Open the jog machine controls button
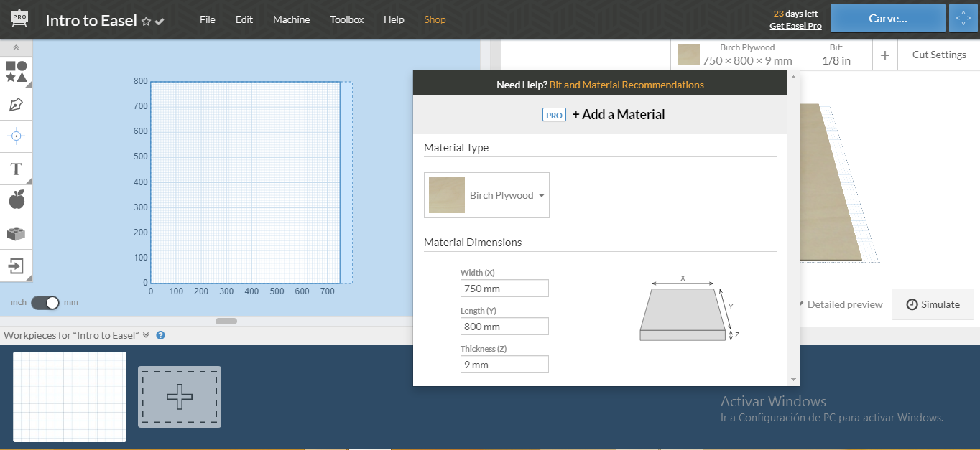 [x=963, y=19]
